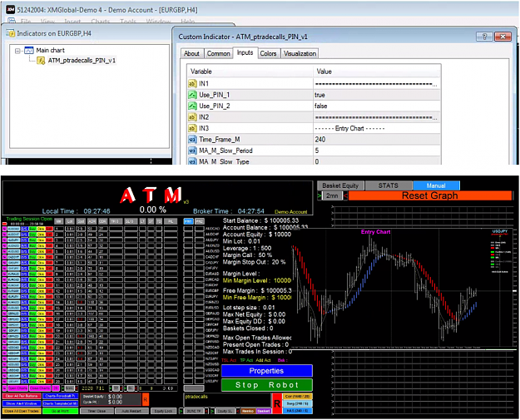Click the Renko button
520x420 pixels.
coord(248,411)
